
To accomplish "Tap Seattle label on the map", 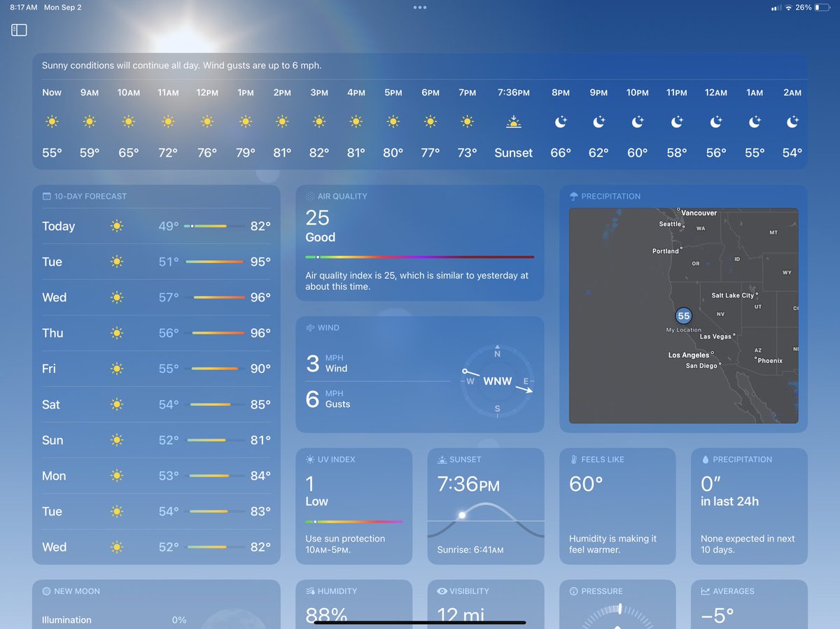I will point(670,224).
